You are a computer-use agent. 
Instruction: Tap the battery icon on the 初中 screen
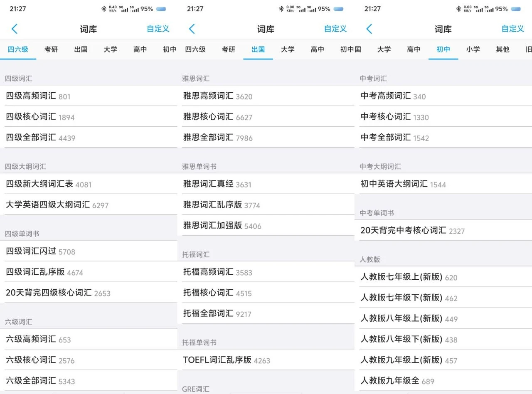click(x=515, y=9)
